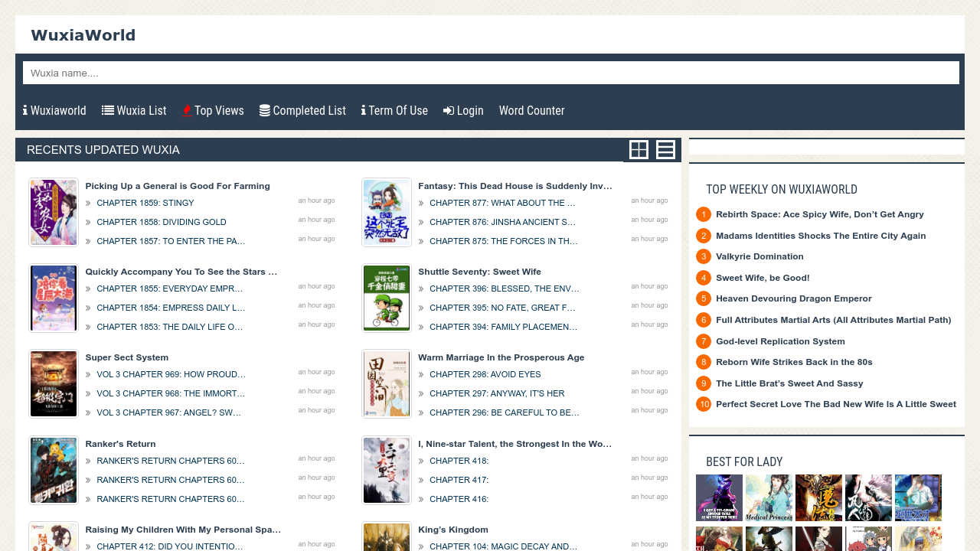Image resolution: width=980 pixels, height=551 pixels.
Task: Open Super Sect System title link
Action: click(127, 357)
